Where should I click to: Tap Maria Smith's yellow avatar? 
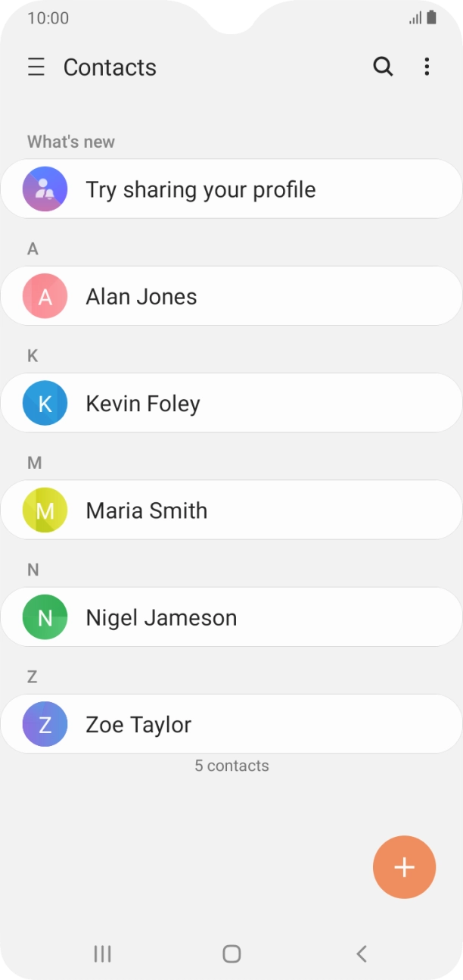43,510
